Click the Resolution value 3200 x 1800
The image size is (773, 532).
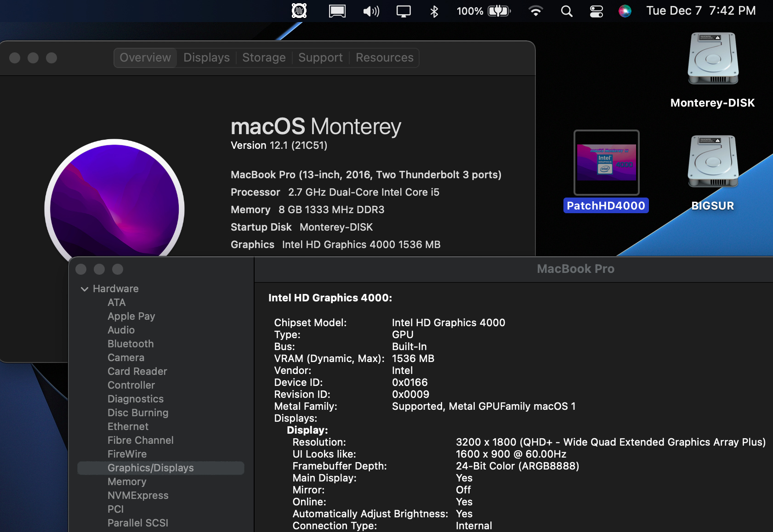pyautogui.click(x=611, y=442)
